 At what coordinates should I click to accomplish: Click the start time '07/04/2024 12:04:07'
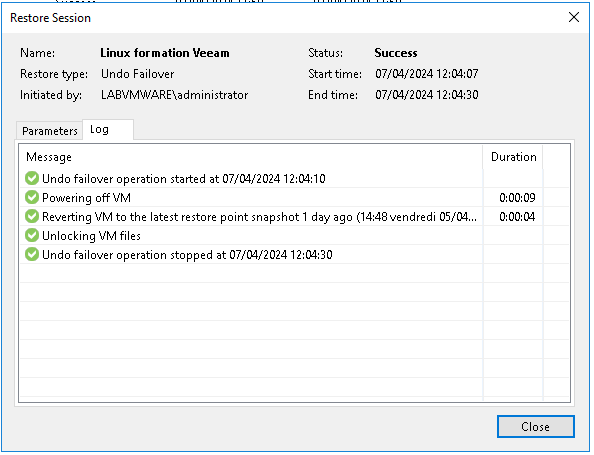427,73
